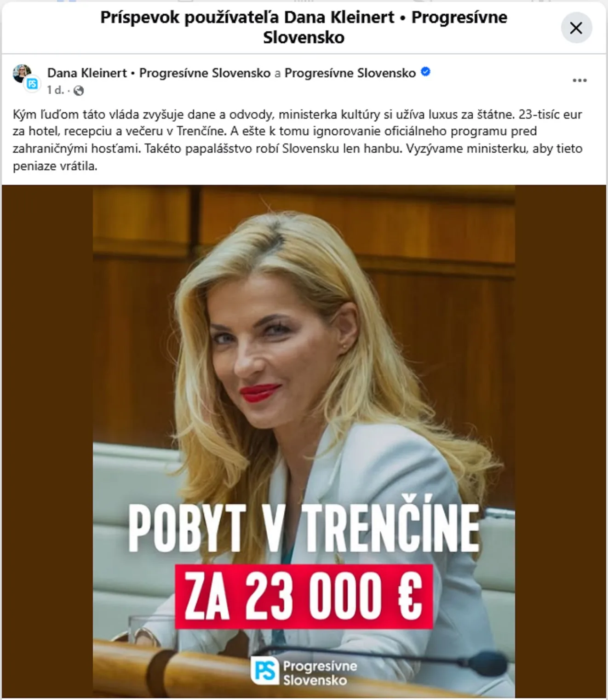Screen dimensions: 608x700
Task: Open second Progresívne Slovensko page link
Action: tap(350, 73)
